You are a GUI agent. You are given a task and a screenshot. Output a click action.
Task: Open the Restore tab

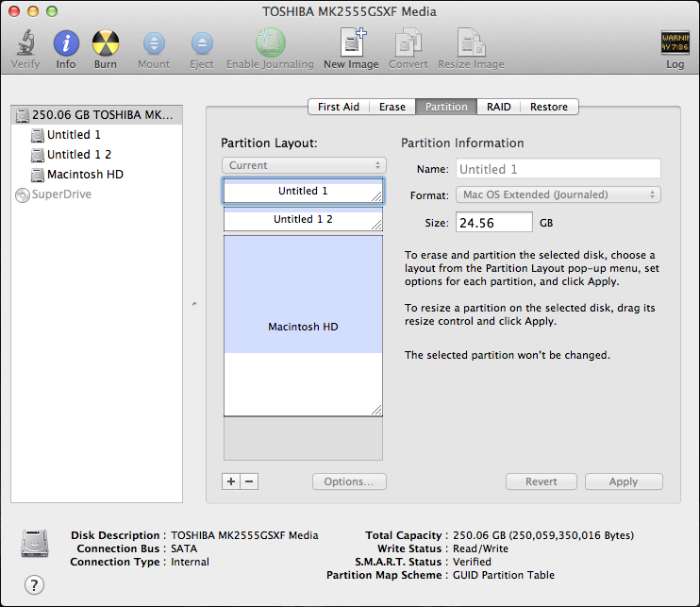coord(549,107)
